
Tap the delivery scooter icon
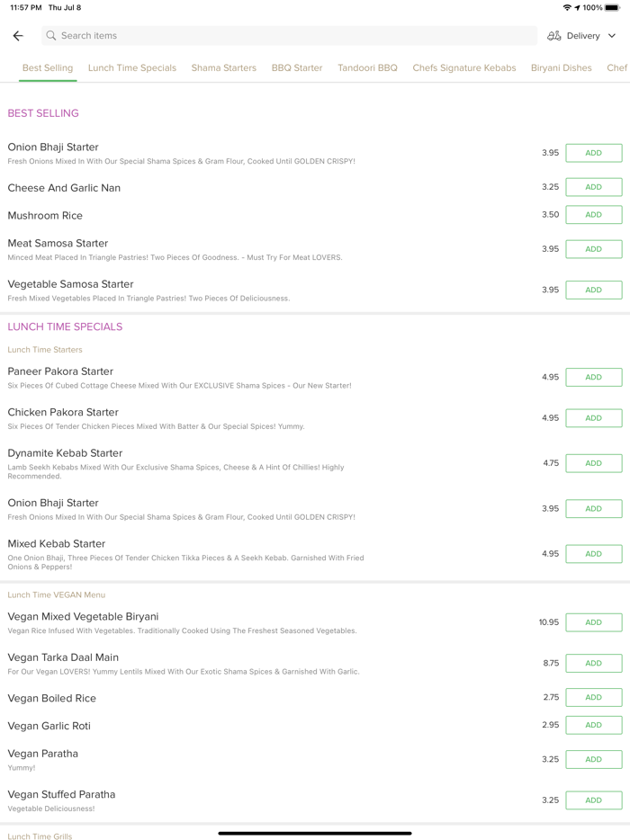[554, 36]
